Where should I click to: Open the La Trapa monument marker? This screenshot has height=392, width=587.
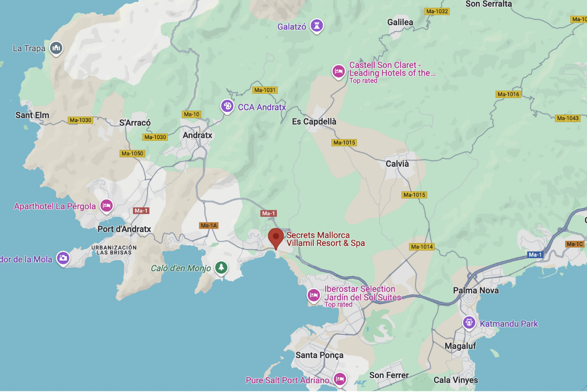[56, 48]
